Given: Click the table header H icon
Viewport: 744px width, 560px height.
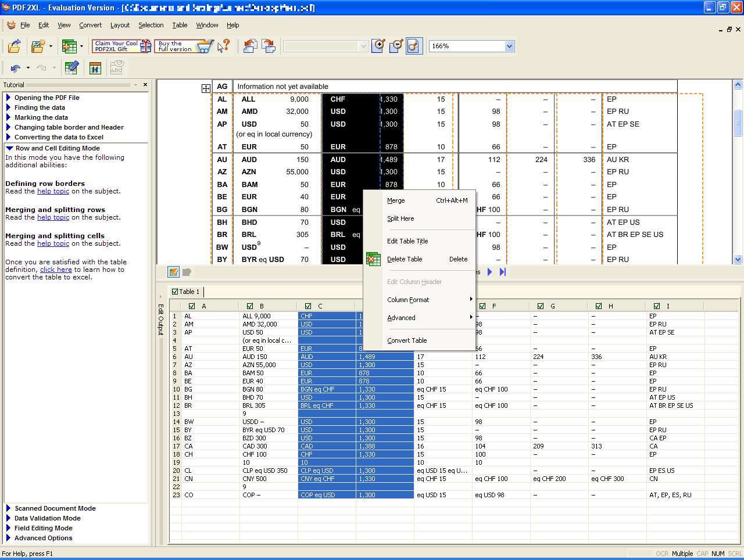Looking at the screenshot, I should 95,69.
